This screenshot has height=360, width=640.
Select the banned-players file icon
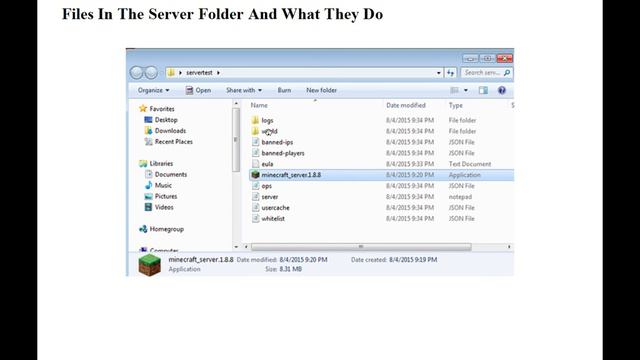[256, 153]
